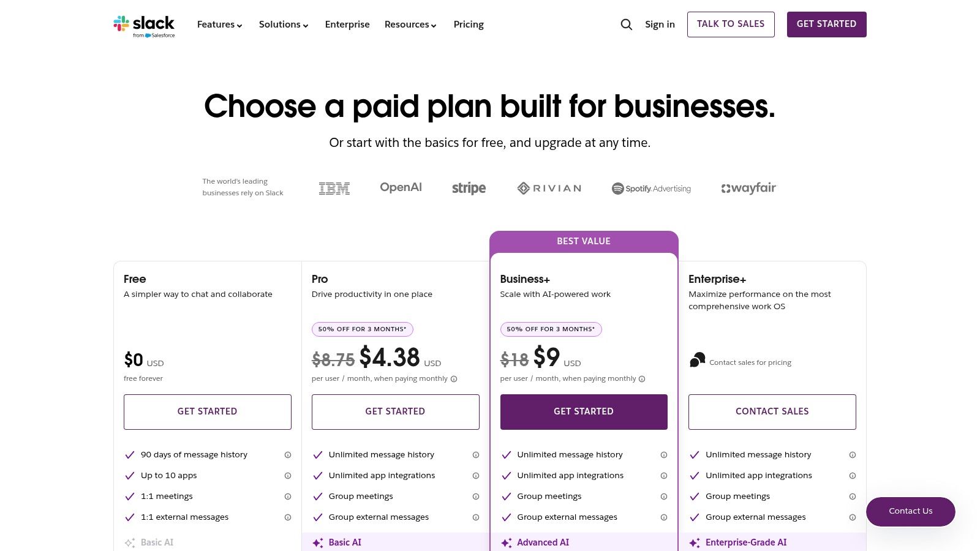Click the speech bubble icon next to 'Contact sales for pricing'
The height and width of the screenshot is (551, 980).
click(x=697, y=360)
